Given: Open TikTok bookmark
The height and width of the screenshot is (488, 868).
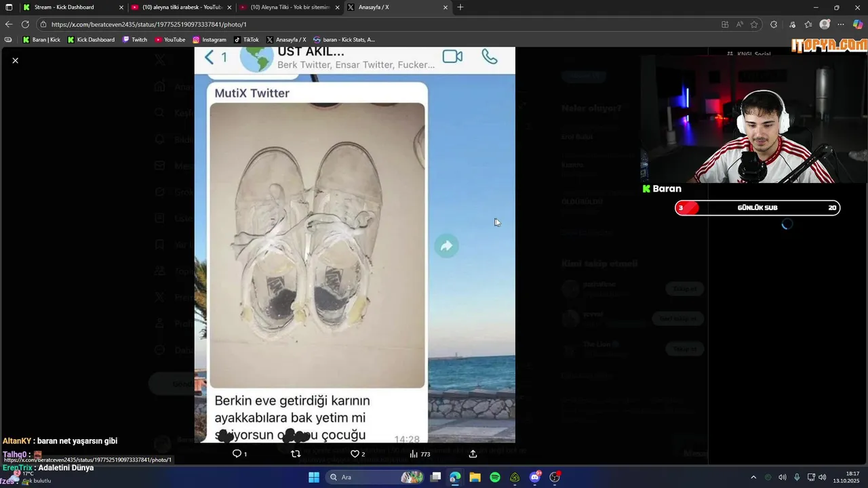Looking at the screenshot, I should (246, 39).
